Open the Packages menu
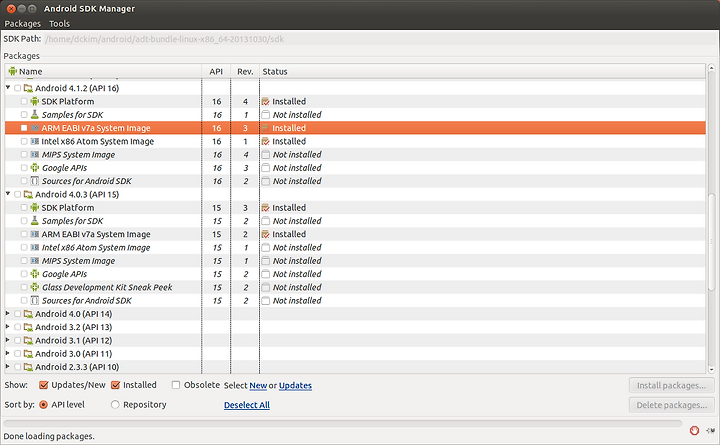Screen dimensions: 720x445 click(22, 23)
